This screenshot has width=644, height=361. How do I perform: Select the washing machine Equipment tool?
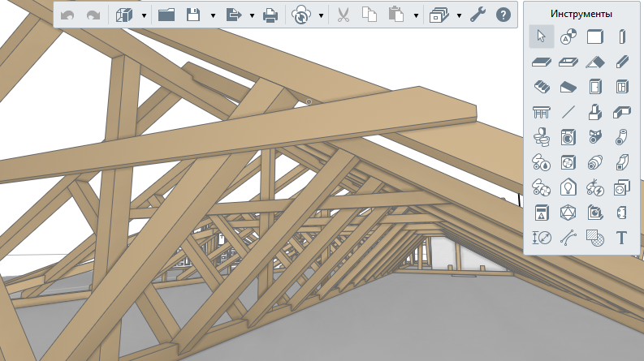[x=568, y=137]
